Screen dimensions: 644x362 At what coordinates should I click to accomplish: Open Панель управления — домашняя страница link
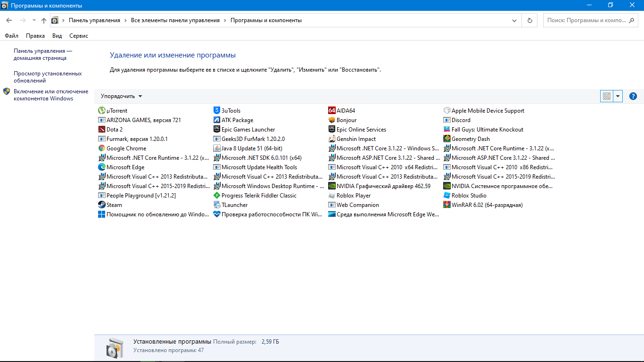(x=43, y=54)
